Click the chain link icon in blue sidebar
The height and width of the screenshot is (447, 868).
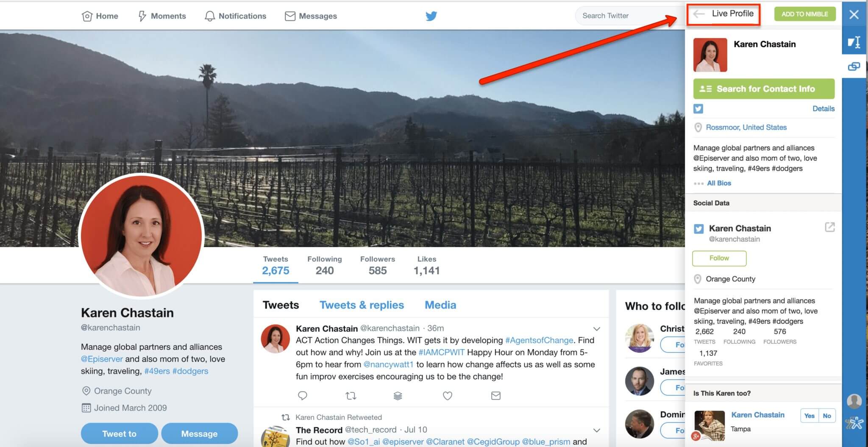point(854,67)
